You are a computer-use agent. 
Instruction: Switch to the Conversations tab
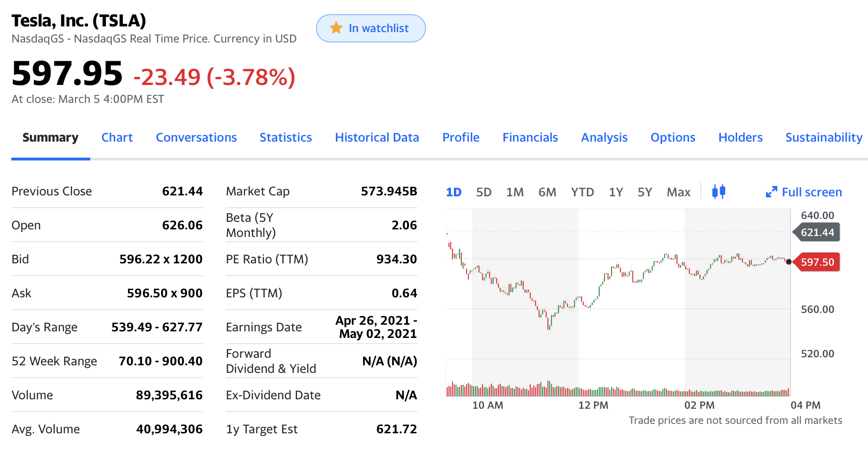coord(196,137)
